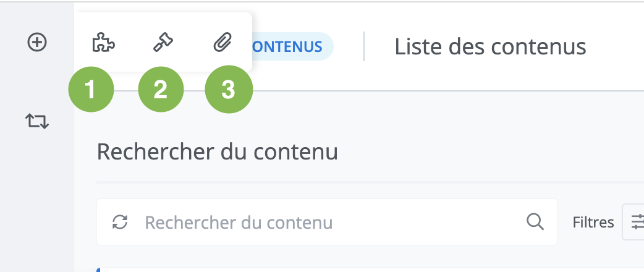
Task: Open the puzzle piece plugins icon
Action: point(103,43)
